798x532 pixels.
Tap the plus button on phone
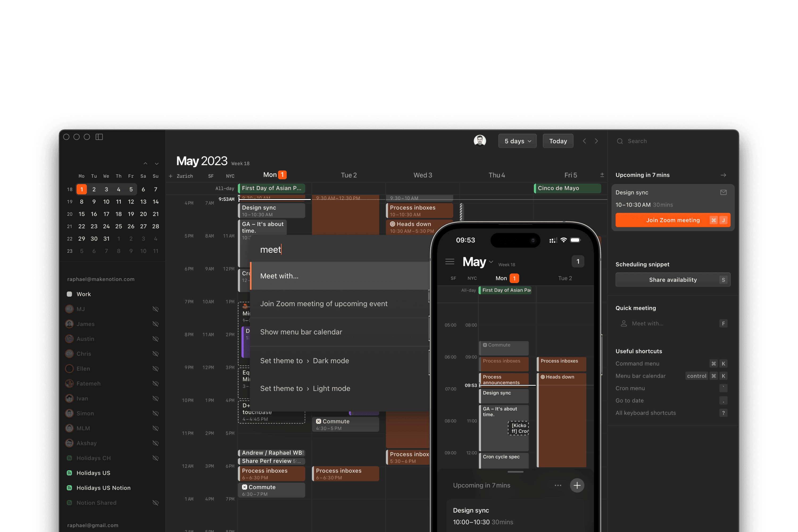[x=577, y=485]
